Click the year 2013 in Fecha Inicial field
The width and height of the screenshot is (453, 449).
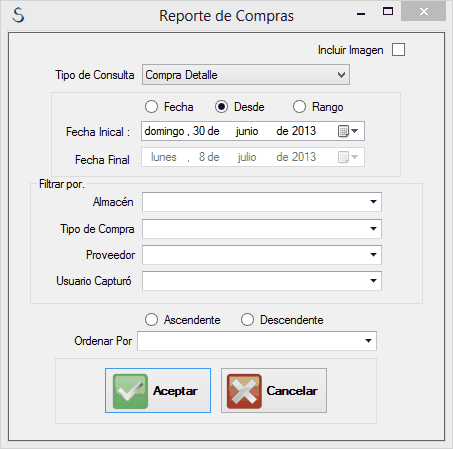coord(304,131)
